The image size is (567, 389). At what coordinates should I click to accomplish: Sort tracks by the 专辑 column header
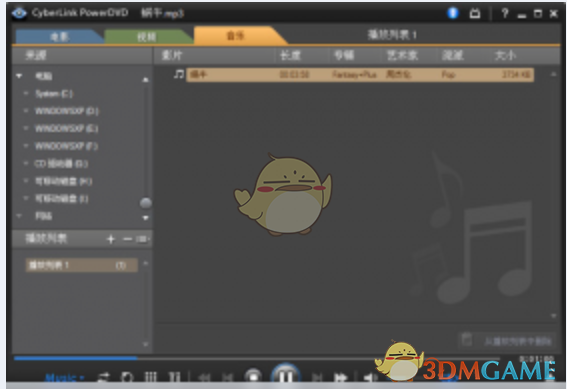click(344, 55)
